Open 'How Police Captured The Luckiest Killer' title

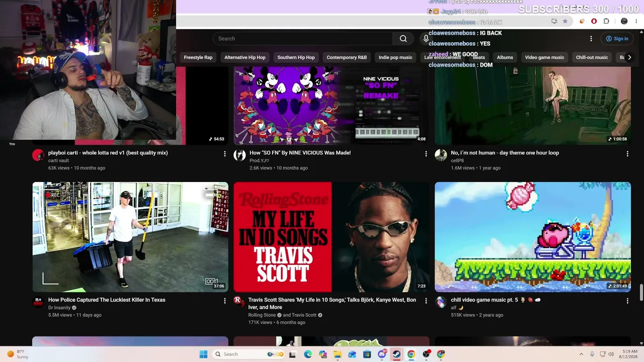(x=107, y=300)
